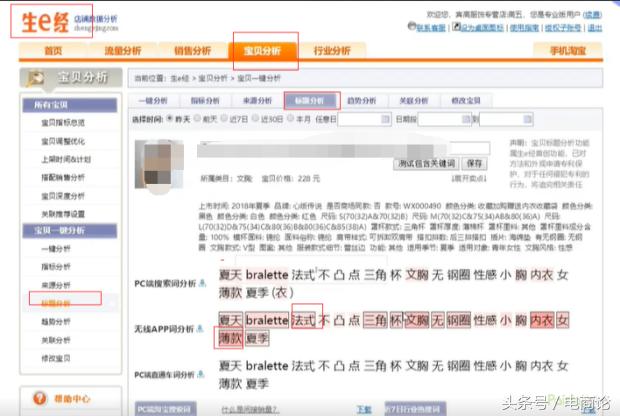The height and width of the screenshot is (416, 620).
Task: Click the 日期段 start date field
Action: pyautogui.click(x=444, y=119)
